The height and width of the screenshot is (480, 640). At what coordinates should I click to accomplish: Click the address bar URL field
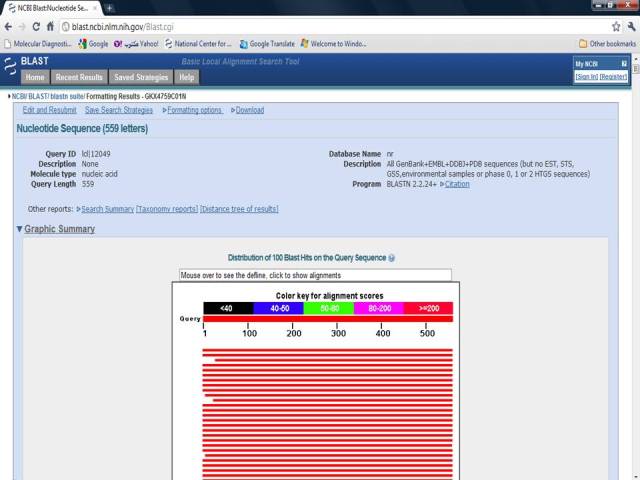(335, 27)
